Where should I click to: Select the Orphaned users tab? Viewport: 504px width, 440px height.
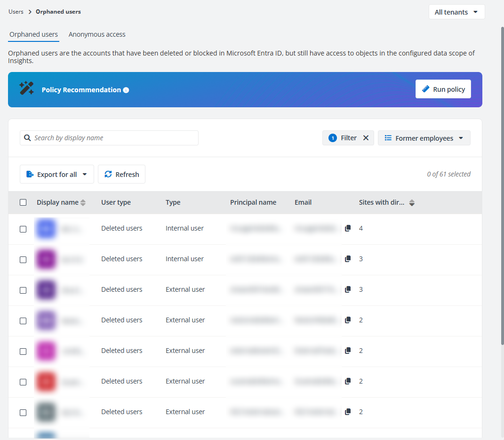click(x=34, y=34)
